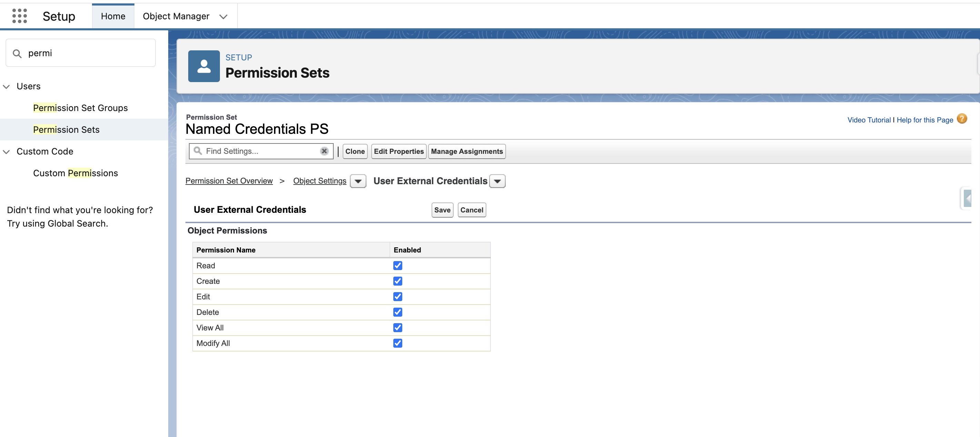Toggle the Read permission checkbox
The height and width of the screenshot is (437, 980).
[x=397, y=266]
